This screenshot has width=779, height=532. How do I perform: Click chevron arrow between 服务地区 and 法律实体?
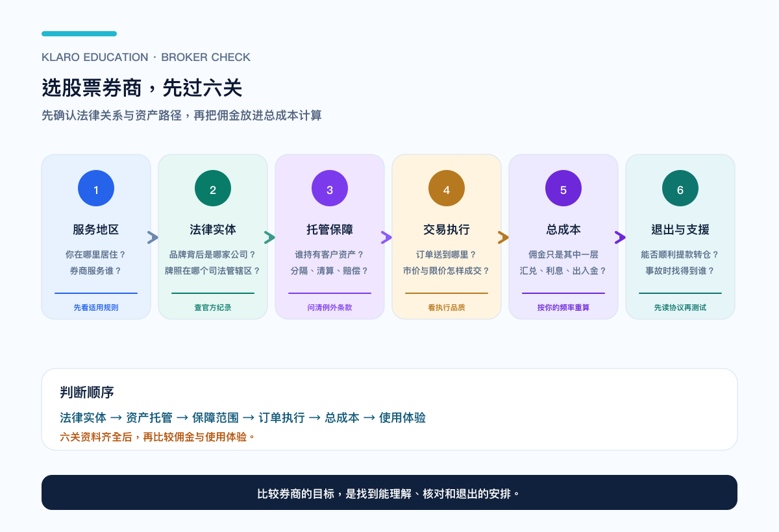click(153, 237)
